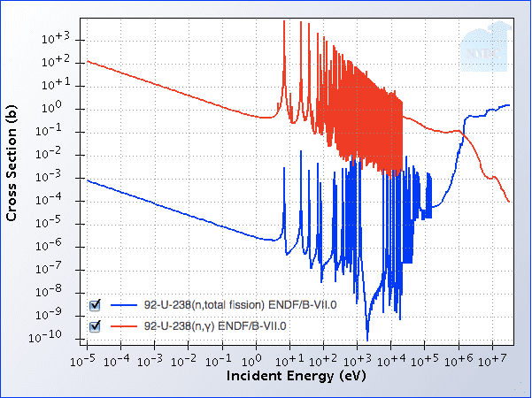Uncheck the U-238 total fission checkbox
This screenshot has height=398, width=532.
point(95,305)
